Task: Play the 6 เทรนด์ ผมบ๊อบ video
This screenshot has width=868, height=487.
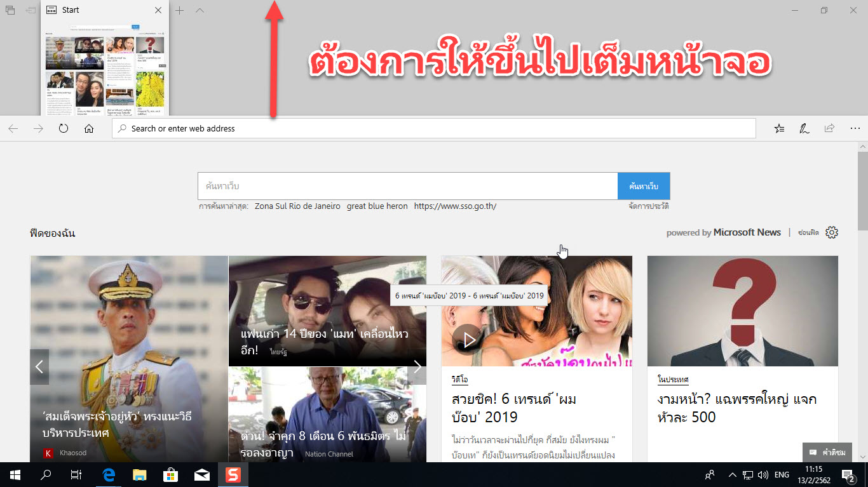Action: (469, 340)
